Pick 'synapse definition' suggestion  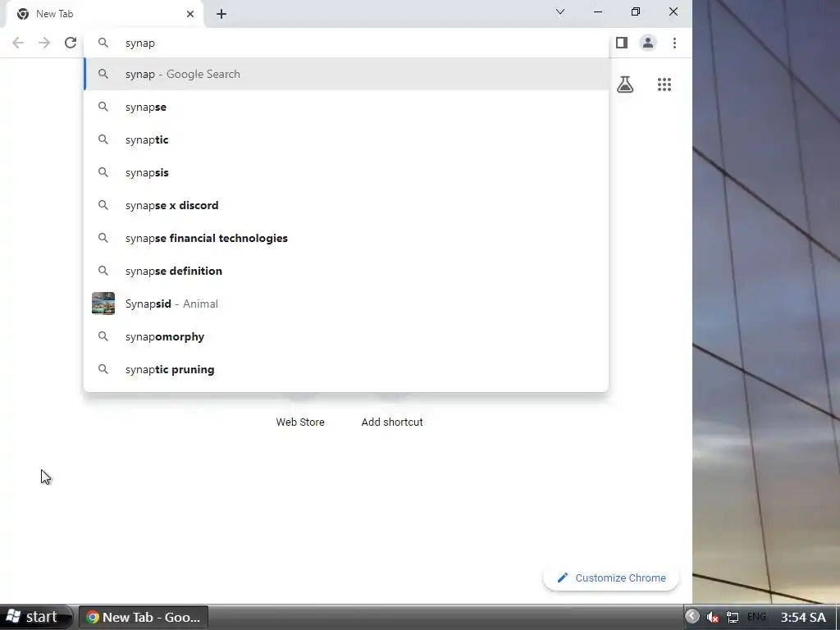point(346,271)
